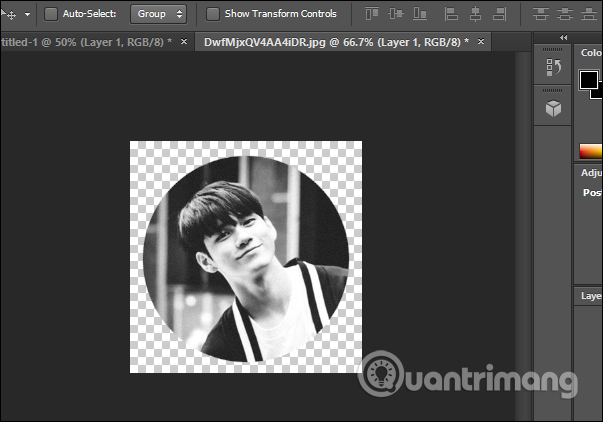
Task: Switch to the Color panel tab
Action: [x=591, y=53]
